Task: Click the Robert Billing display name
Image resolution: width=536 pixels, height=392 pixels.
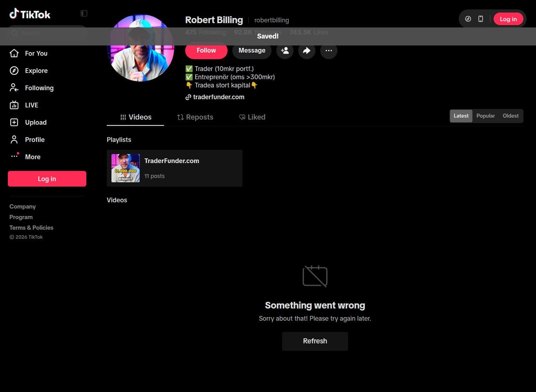Action: (214, 20)
